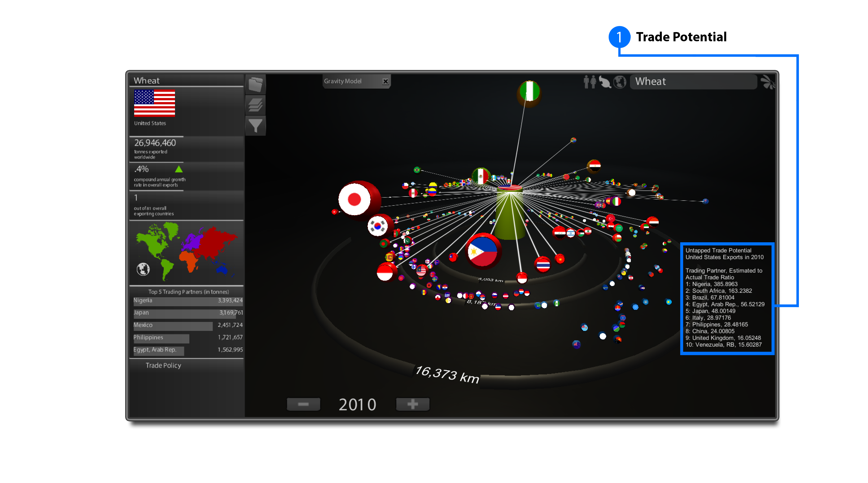868x483 pixels.
Task: Close the Gravity Model panel
Action: [x=385, y=81]
